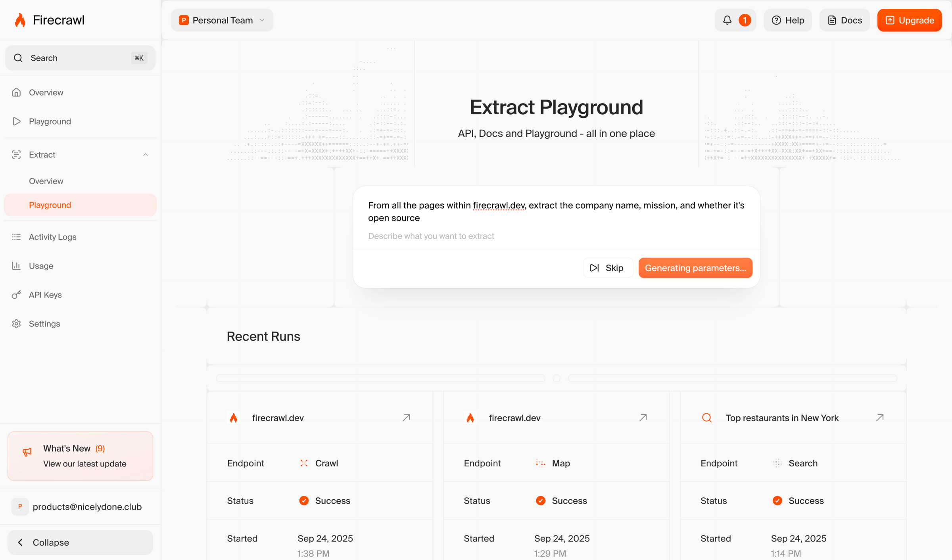Select Settings menu label

[44, 324]
